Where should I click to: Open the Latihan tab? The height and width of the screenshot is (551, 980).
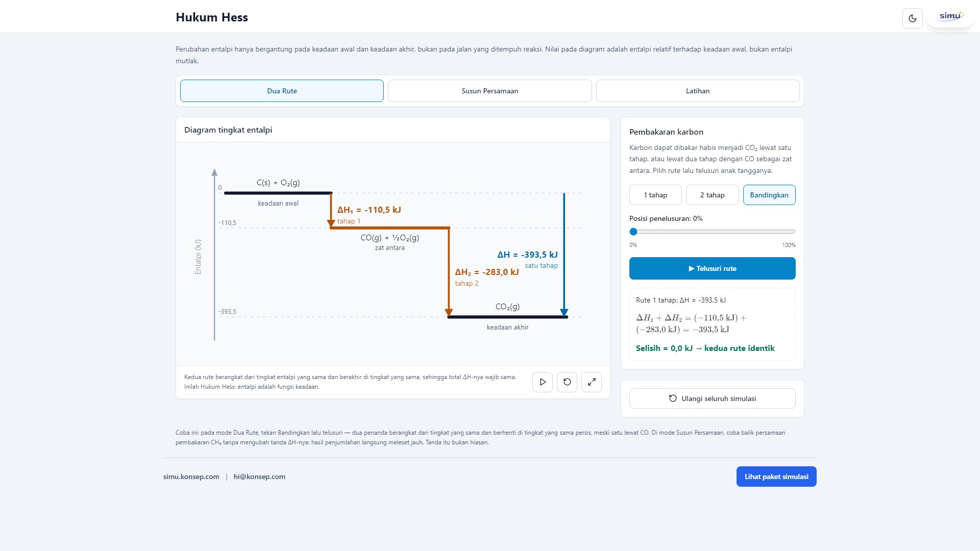[x=698, y=91]
